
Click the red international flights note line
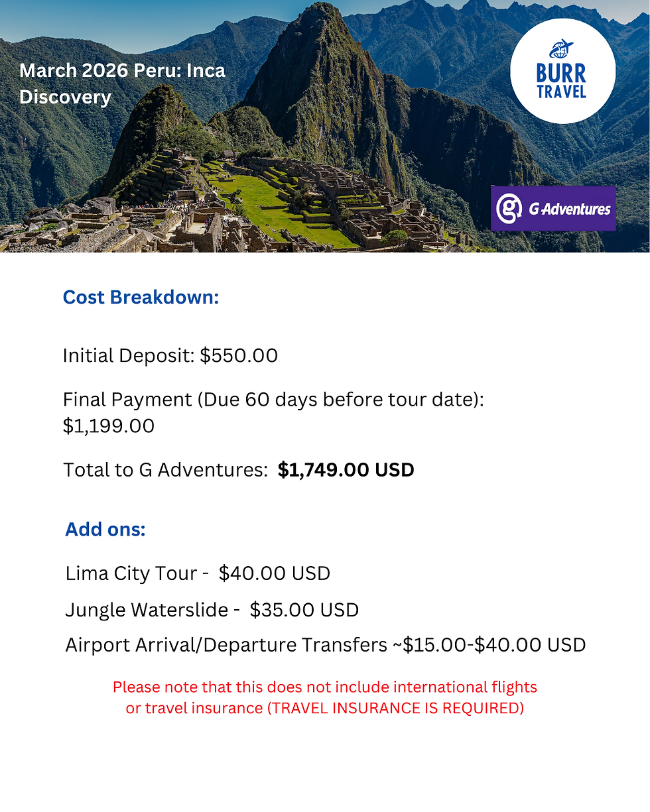(325, 687)
